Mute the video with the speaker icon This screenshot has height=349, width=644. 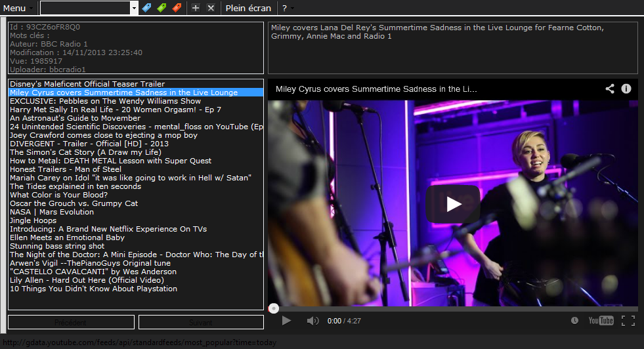pos(312,321)
